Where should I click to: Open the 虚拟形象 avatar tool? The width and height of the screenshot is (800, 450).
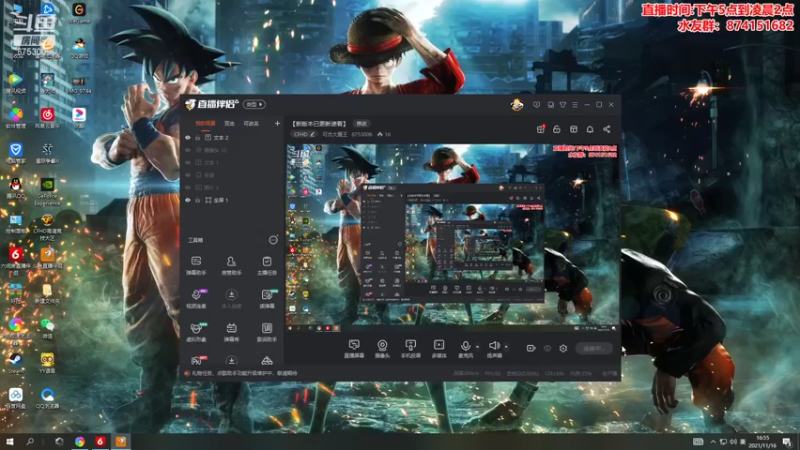tap(196, 332)
